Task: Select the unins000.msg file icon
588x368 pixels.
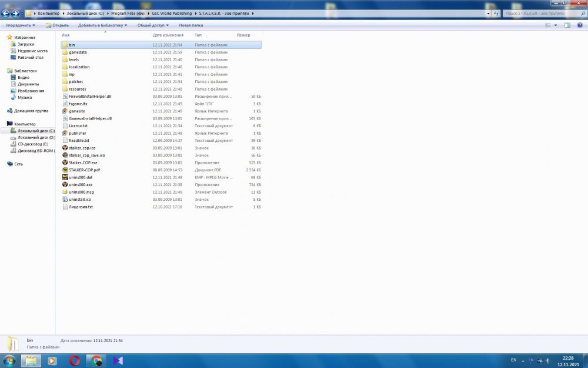Action: 65,192
